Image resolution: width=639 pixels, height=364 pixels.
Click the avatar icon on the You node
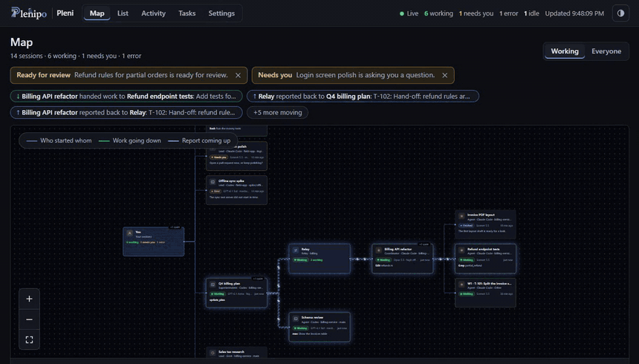coord(129,233)
